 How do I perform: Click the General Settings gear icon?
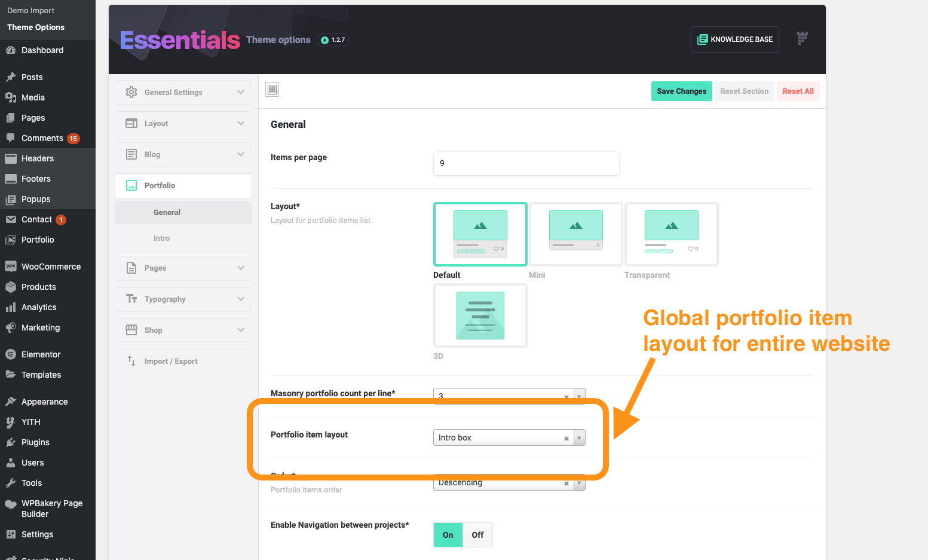131,92
